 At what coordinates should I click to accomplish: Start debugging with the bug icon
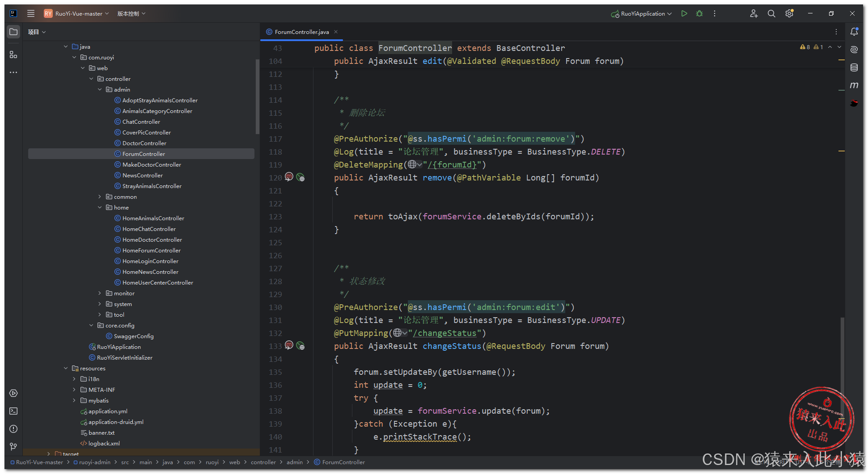click(699, 13)
